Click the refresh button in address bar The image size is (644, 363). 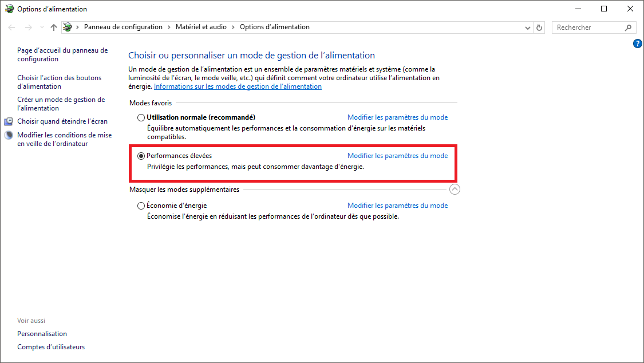(539, 27)
